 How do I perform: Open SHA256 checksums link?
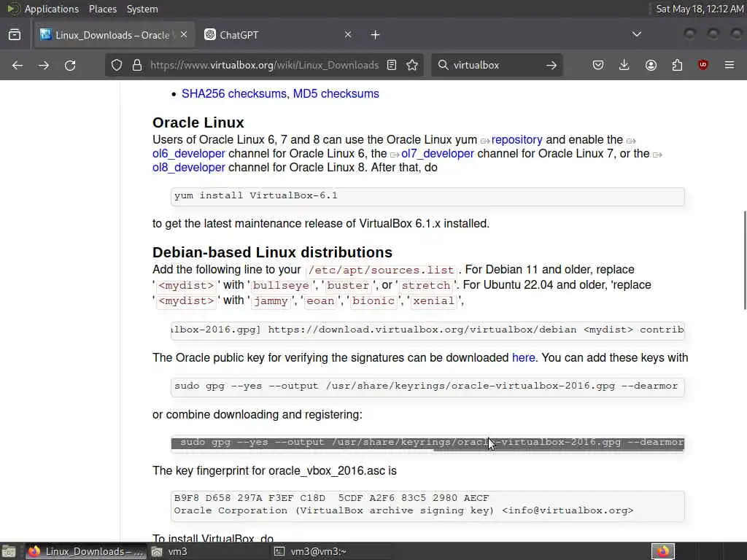pyautogui.click(x=234, y=94)
